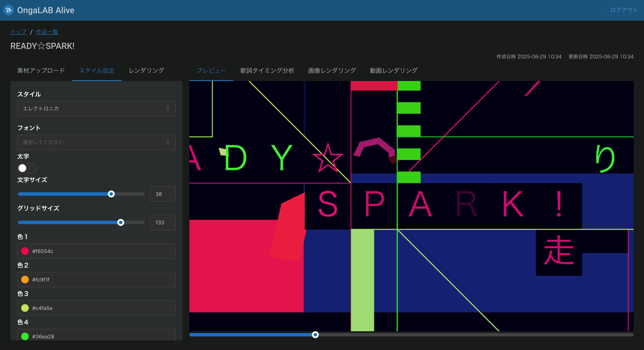Click the red color 1 swatch circle
This screenshot has height=350, width=644.
25,251
